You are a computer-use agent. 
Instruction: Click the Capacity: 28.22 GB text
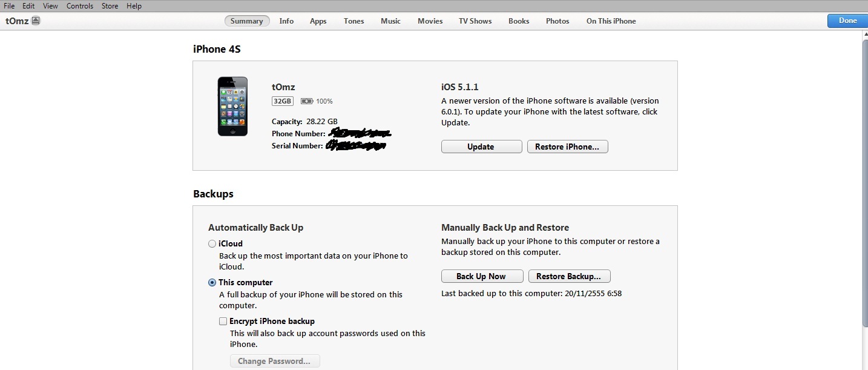pyautogui.click(x=304, y=122)
